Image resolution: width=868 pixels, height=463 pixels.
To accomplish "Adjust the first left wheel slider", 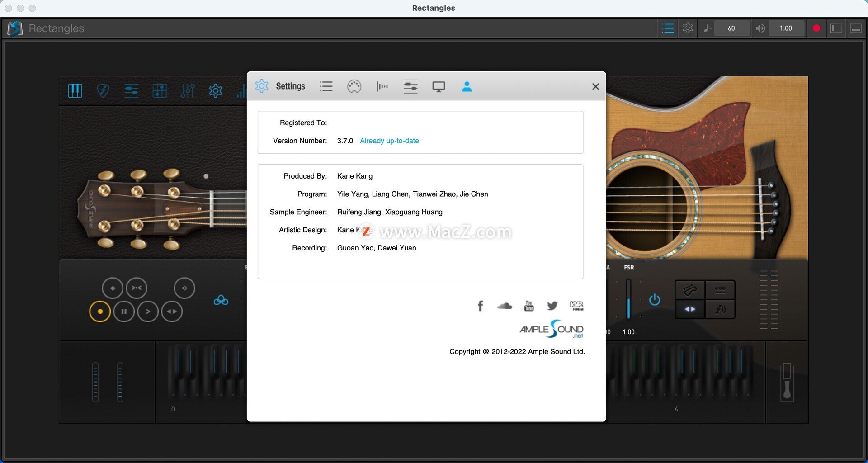I will [95, 382].
